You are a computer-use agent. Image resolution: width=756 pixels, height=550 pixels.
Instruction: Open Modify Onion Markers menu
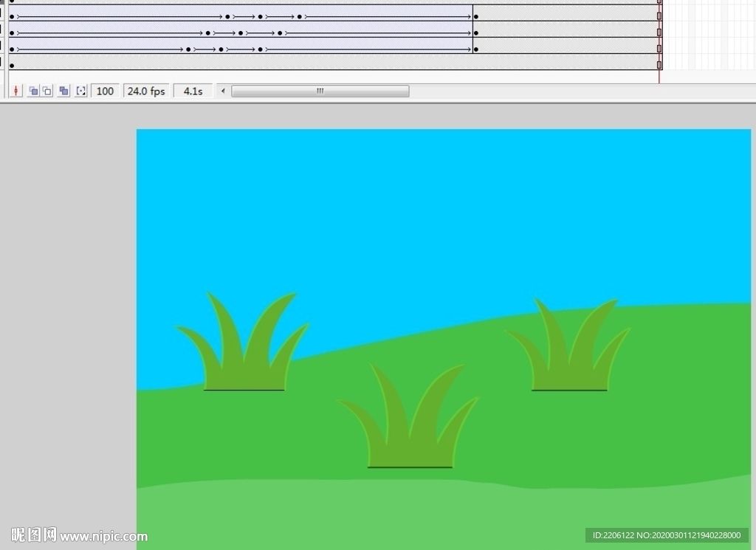point(81,91)
